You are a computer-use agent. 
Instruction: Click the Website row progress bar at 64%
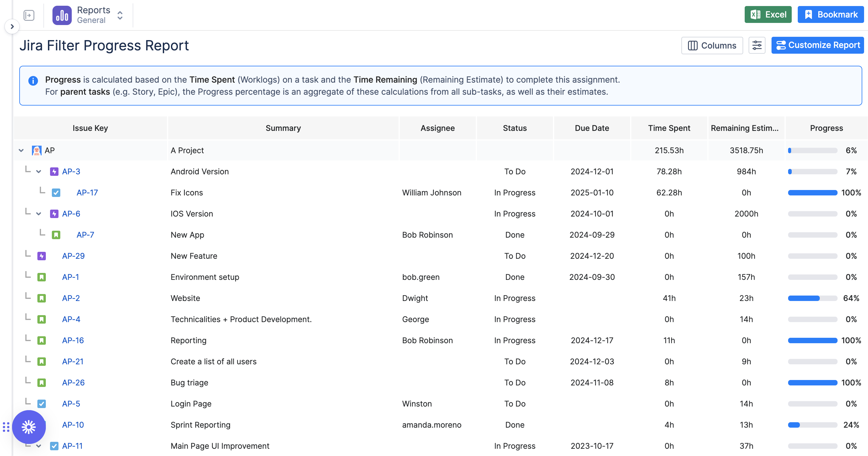click(x=813, y=298)
